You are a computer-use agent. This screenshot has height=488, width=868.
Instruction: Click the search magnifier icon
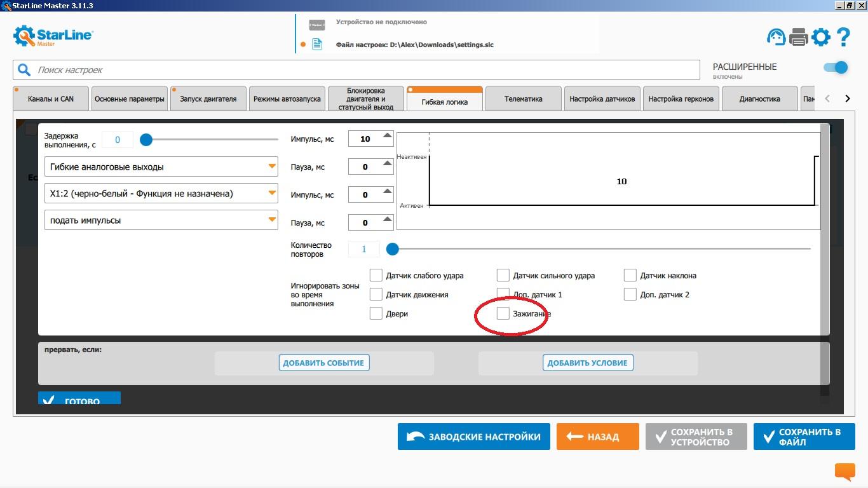[24, 70]
